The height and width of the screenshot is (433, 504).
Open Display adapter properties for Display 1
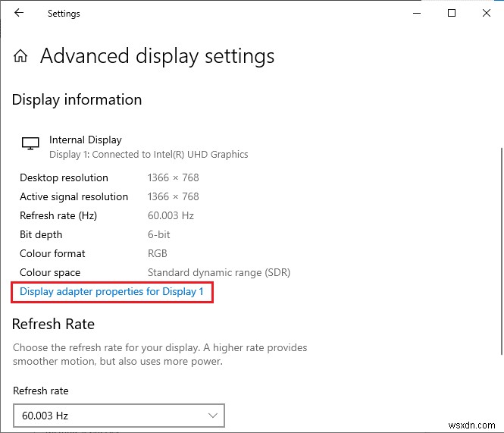point(111,292)
